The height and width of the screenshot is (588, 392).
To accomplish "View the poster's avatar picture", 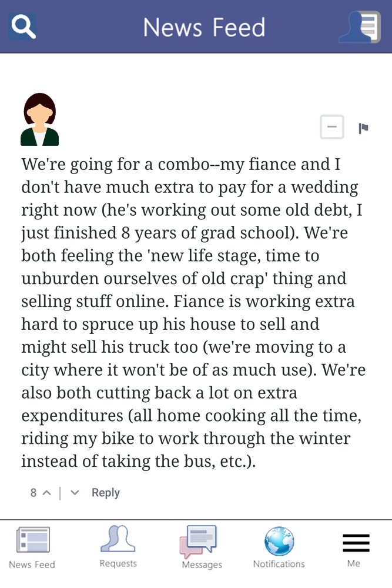I will click(40, 119).
